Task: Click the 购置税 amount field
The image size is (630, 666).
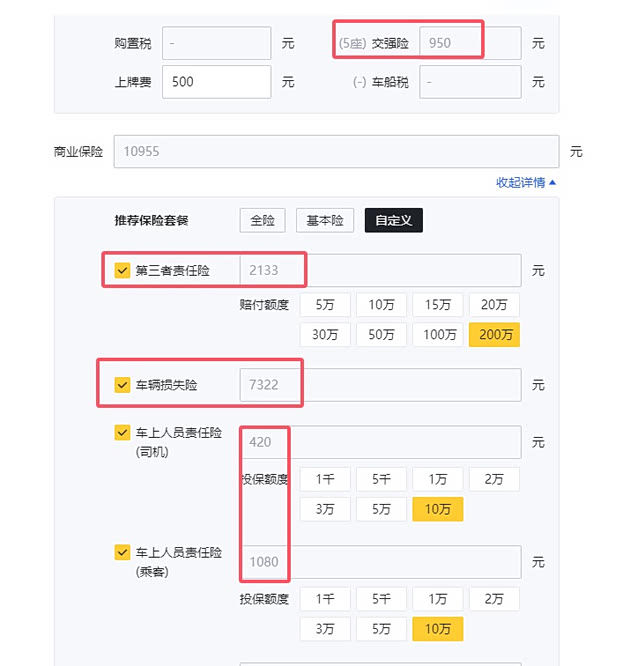Action: tap(216, 44)
